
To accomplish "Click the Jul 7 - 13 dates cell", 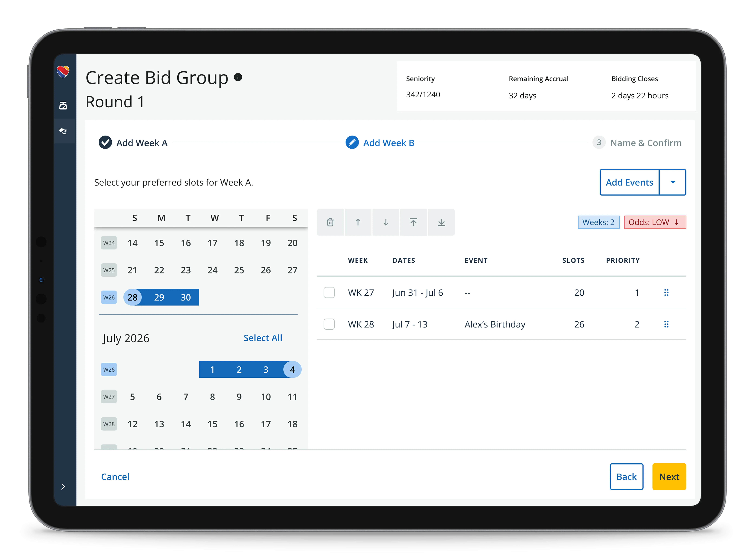I will [410, 324].
